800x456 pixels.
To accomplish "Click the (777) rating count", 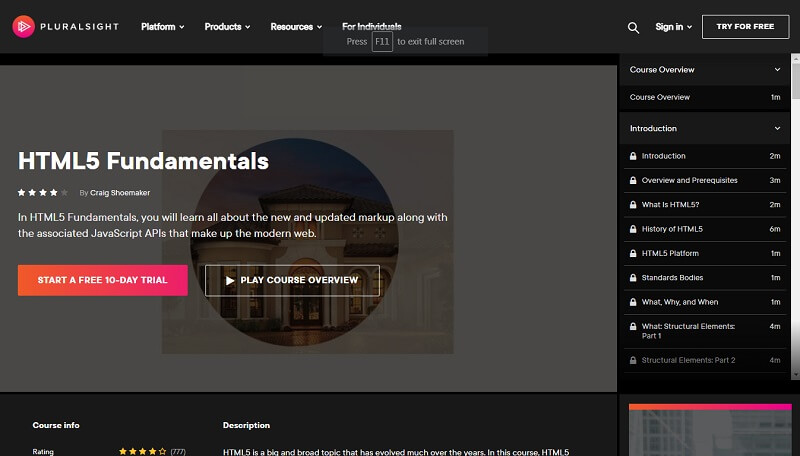I will [178, 452].
